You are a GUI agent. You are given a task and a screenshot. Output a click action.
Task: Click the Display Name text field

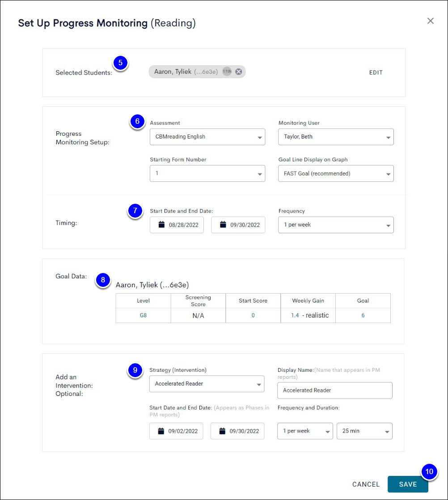click(334, 390)
